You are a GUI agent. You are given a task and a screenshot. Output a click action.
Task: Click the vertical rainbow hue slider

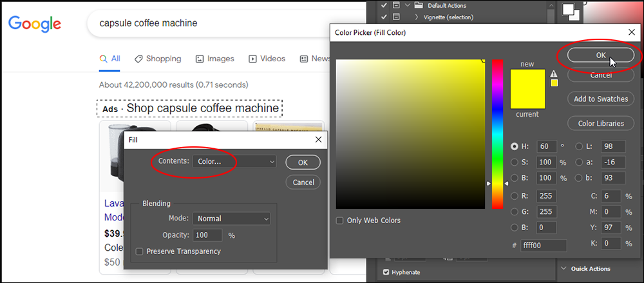(x=497, y=134)
